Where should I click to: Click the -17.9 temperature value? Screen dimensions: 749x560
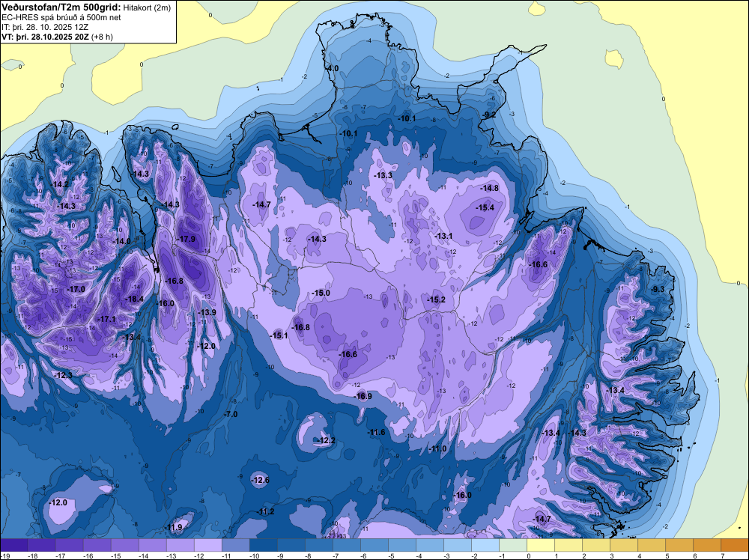coord(186,239)
